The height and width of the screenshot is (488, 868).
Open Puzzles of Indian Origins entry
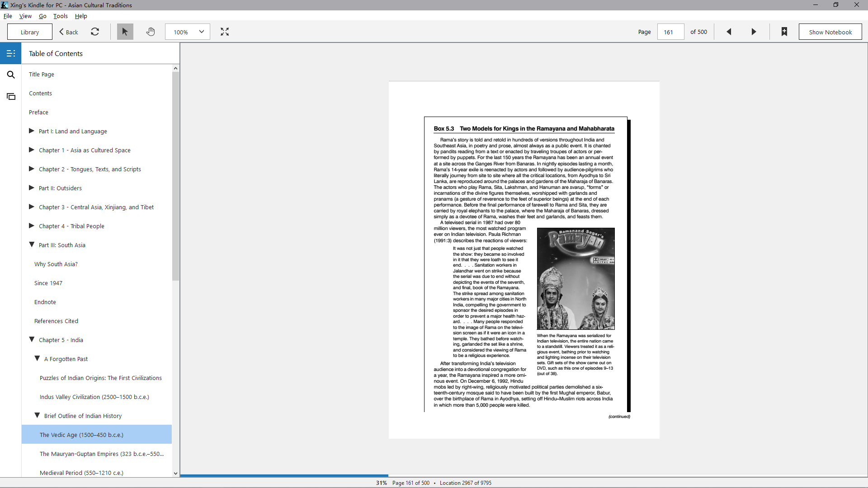[100, 378]
